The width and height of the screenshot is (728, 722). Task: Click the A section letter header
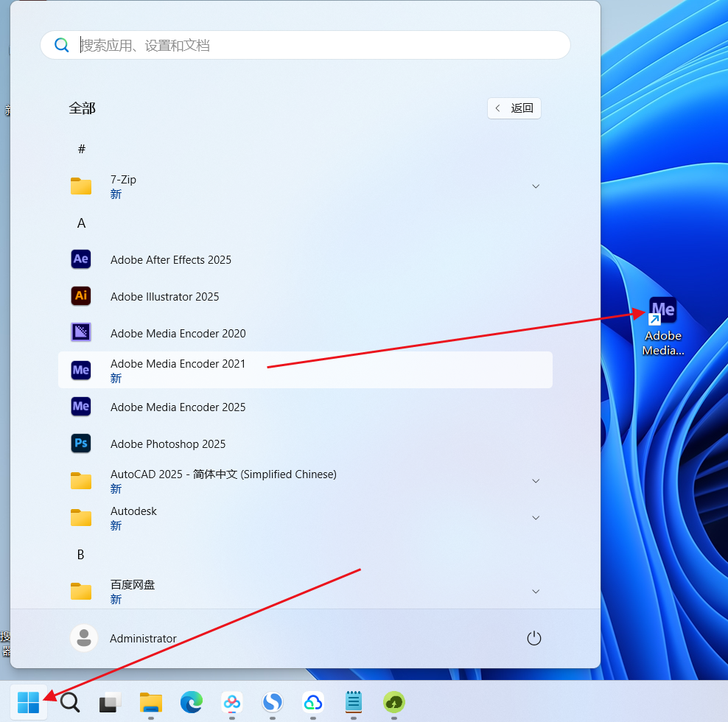coord(81,223)
